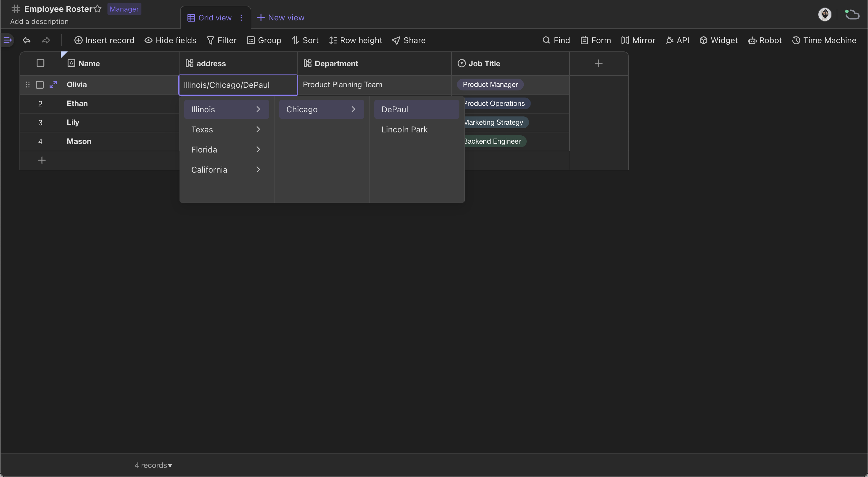
Task: Click row number 3
Action: 40,122
